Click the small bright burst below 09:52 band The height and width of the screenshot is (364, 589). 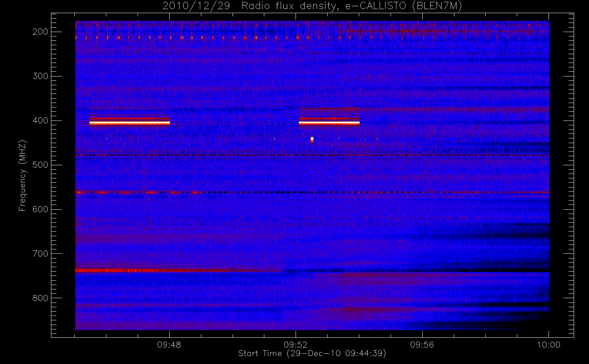312,139
